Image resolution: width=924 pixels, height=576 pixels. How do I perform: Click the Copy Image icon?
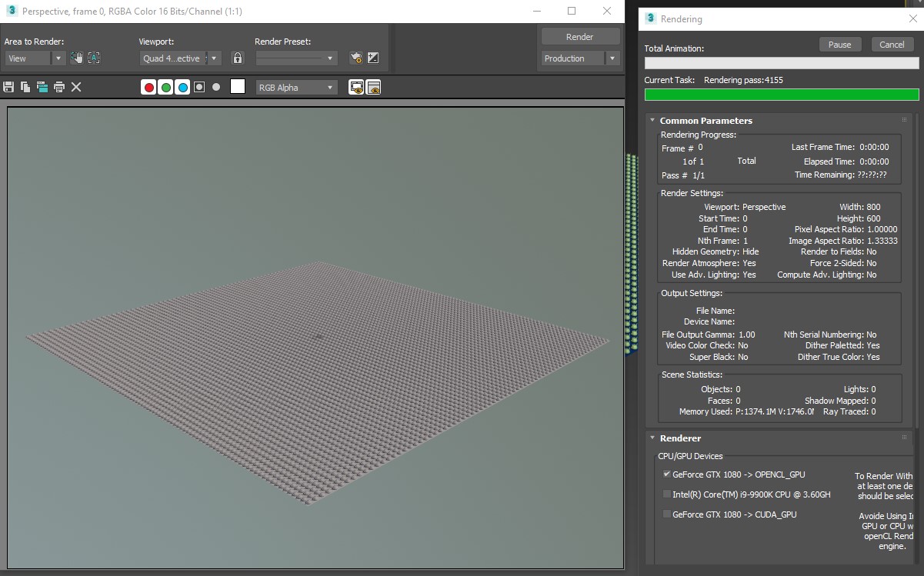coord(25,87)
